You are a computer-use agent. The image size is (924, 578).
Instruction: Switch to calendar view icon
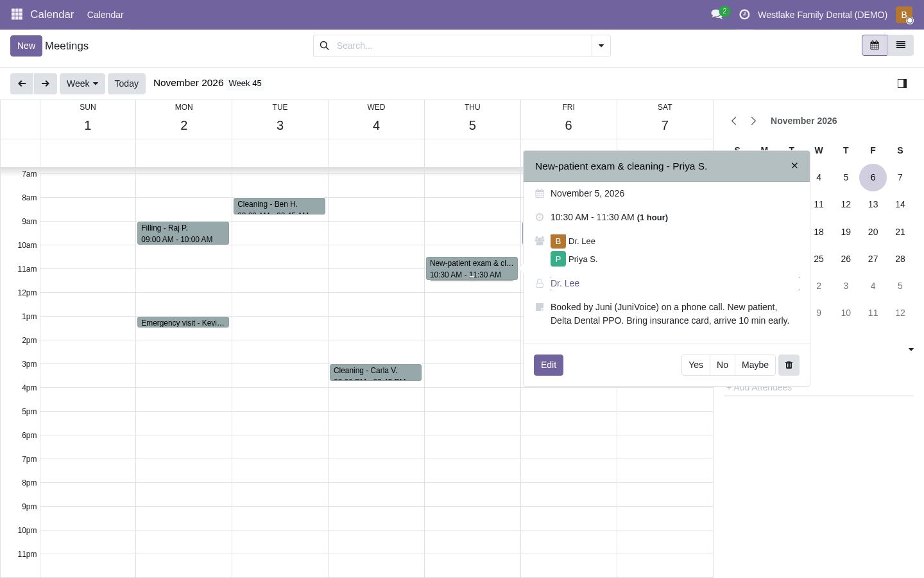click(x=874, y=45)
